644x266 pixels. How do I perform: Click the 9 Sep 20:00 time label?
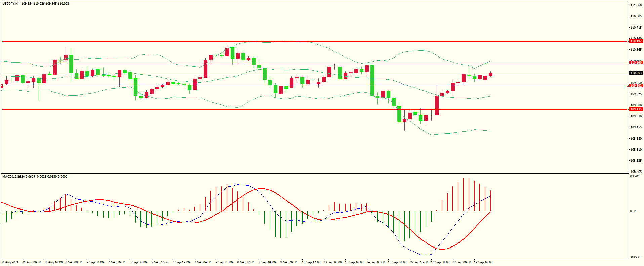(289, 262)
